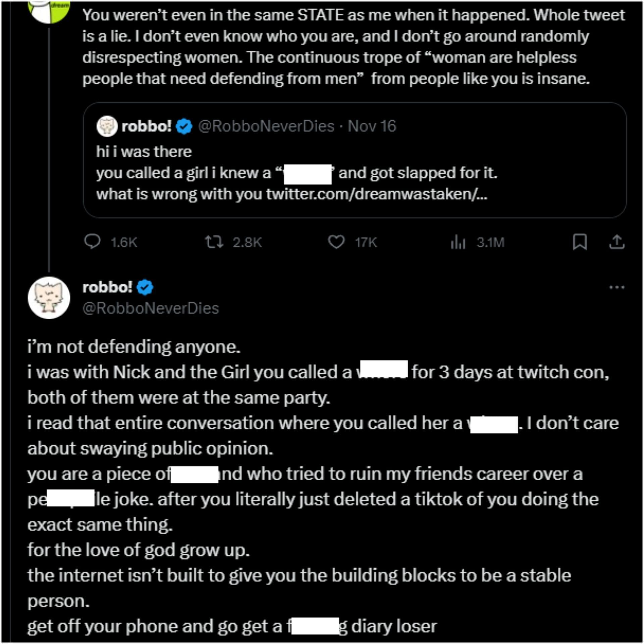Image resolution: width=644 pixels, height=644 pixels.
Task: Click robbo! display name in the reply
Action: [x=107, y=287]
